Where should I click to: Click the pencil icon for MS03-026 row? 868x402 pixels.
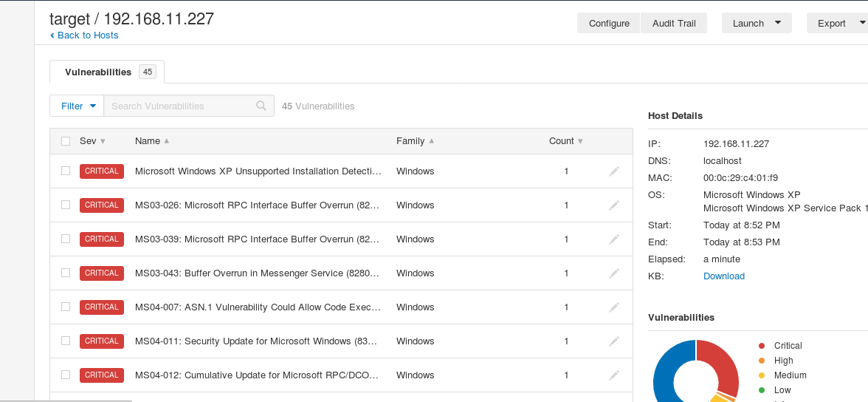point(614,205)
